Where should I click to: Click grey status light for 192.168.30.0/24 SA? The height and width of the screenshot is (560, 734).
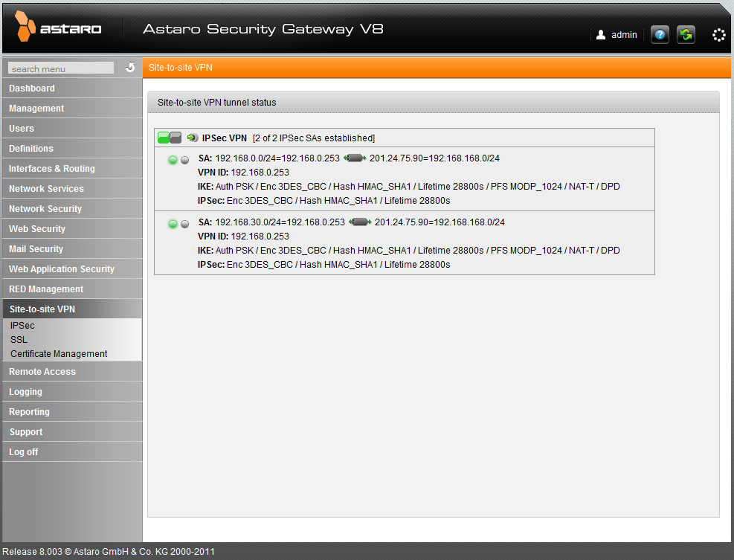tap(185, 224)
